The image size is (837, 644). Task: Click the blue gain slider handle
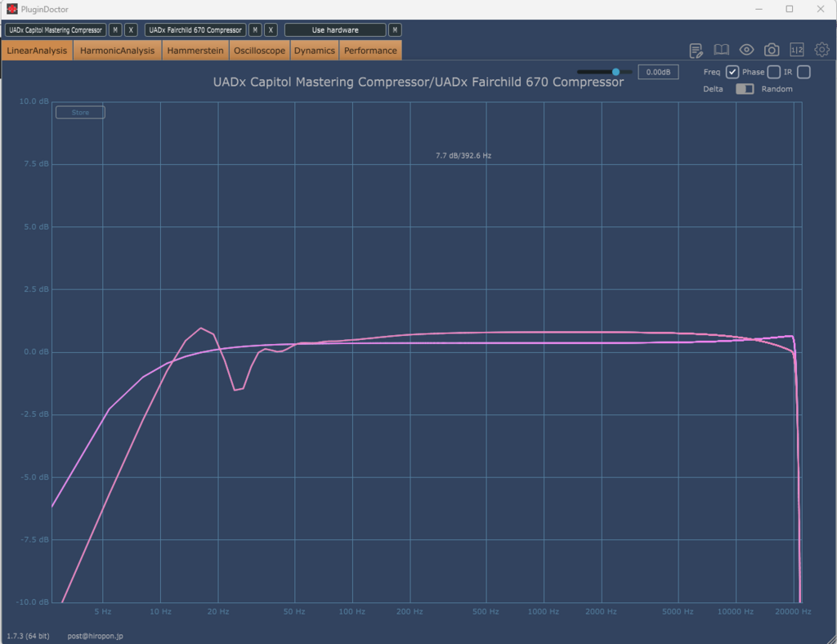(615, 72)
